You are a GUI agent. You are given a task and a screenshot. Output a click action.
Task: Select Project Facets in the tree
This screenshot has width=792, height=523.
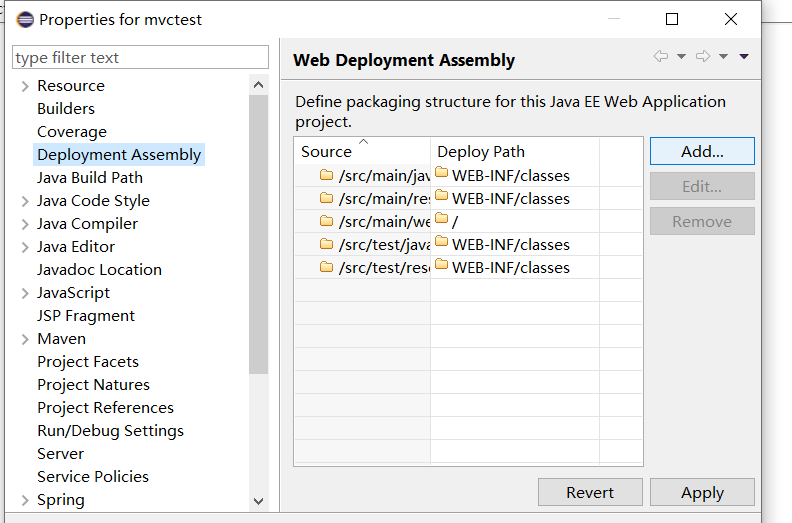pos(88,361)
